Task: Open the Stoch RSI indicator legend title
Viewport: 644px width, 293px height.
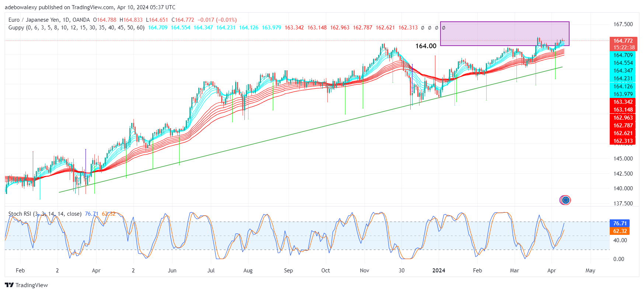Action: 45,214
